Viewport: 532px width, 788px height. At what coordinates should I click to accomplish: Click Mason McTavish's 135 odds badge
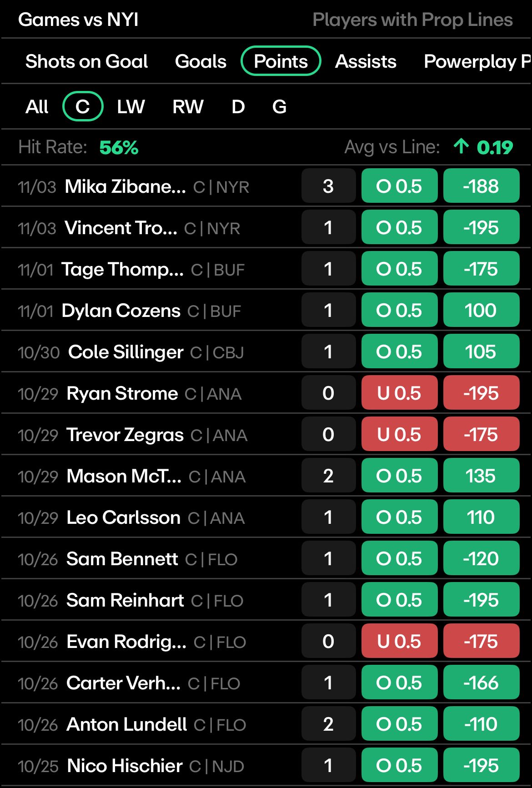(x=481, y=476)
